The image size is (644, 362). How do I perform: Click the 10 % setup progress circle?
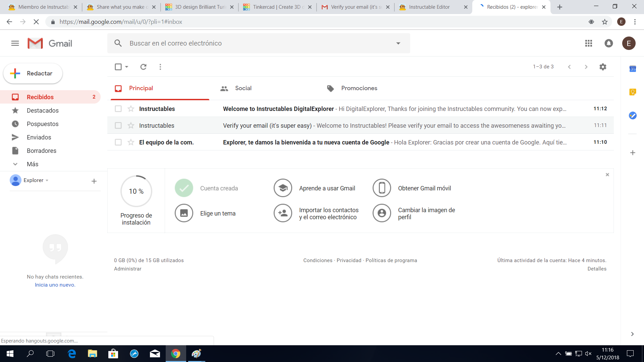click(136, 191)
